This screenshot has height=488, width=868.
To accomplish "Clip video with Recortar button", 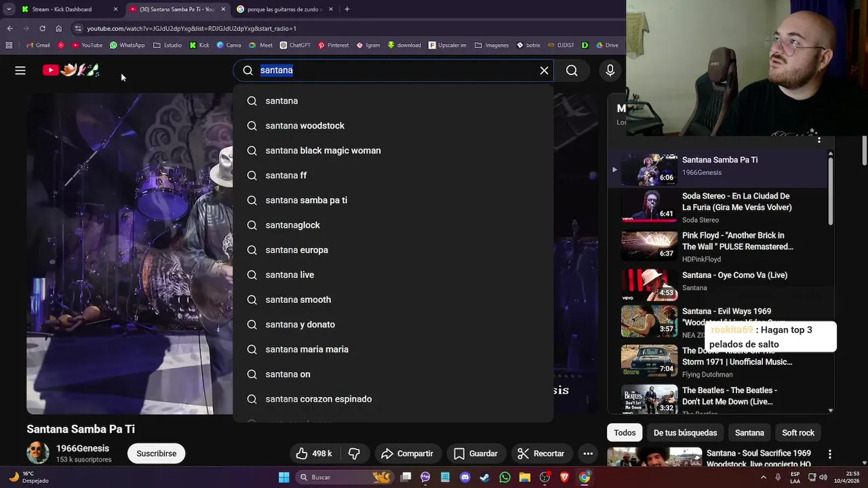I will [x=540, y=453].
